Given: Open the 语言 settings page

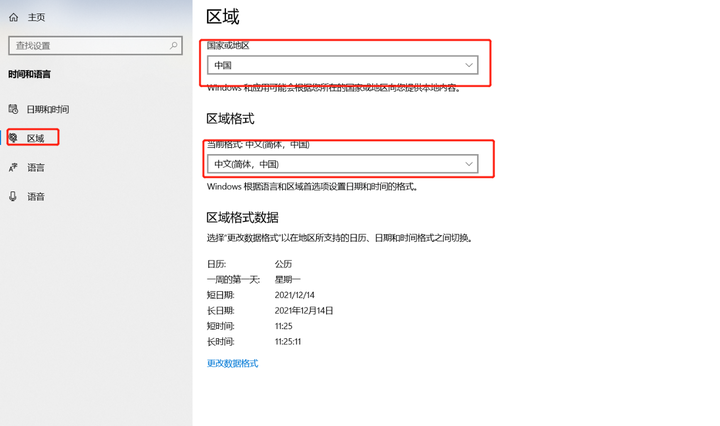Looking at the screenshot, I should coord(36,168).
